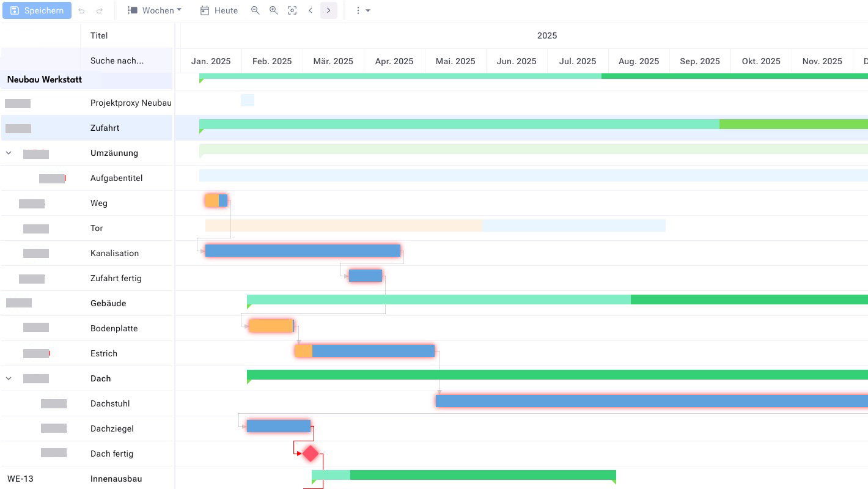Click the calendar icon next to Heute
The image size is (868, 489).
tap(205, 10)
